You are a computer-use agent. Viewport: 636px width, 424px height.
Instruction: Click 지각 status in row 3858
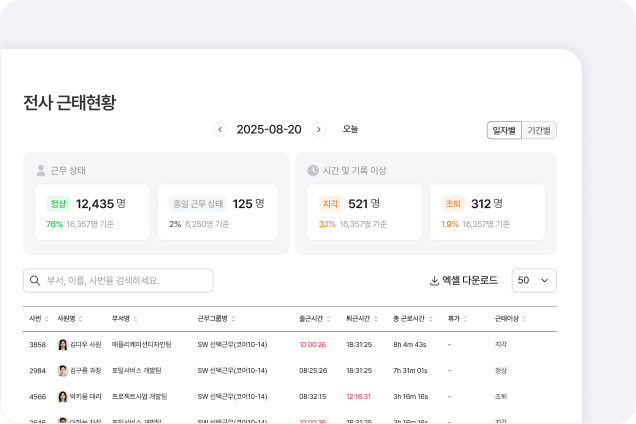(x=501, y=344)
